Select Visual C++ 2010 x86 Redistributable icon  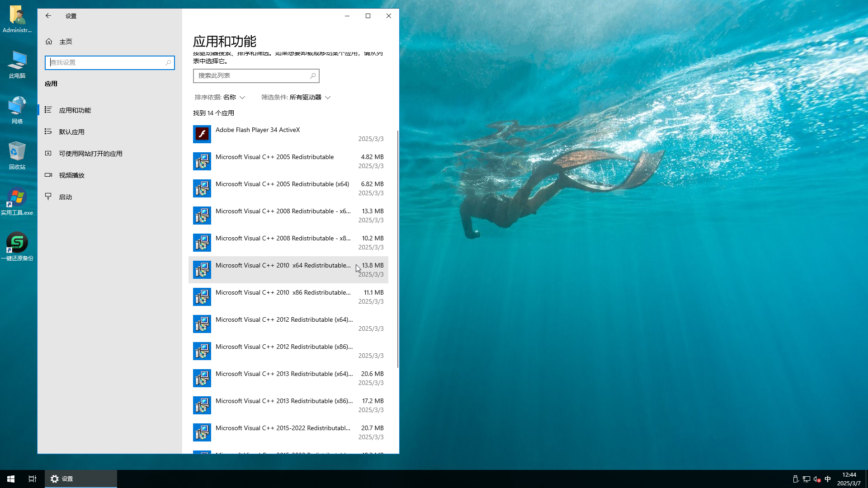point(202,297)
